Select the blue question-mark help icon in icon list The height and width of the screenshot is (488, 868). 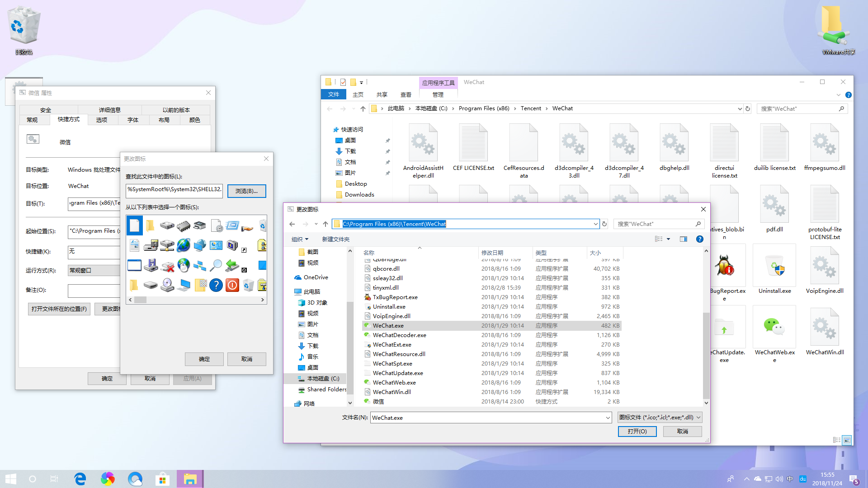[x=216, y=285]
